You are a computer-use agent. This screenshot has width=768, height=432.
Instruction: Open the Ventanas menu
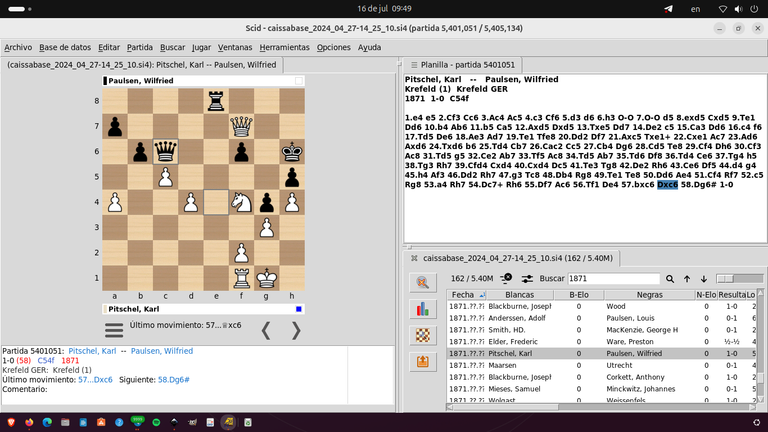(x=235, y=48)
